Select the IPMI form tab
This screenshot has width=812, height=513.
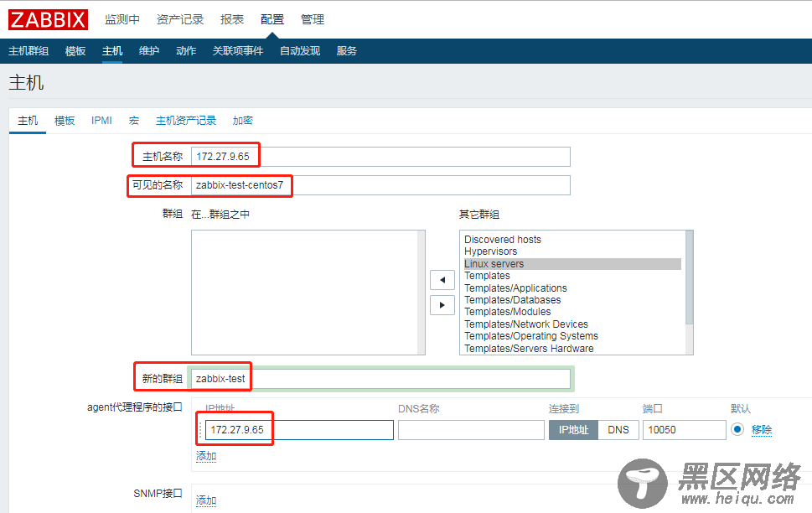pos(101,121)
